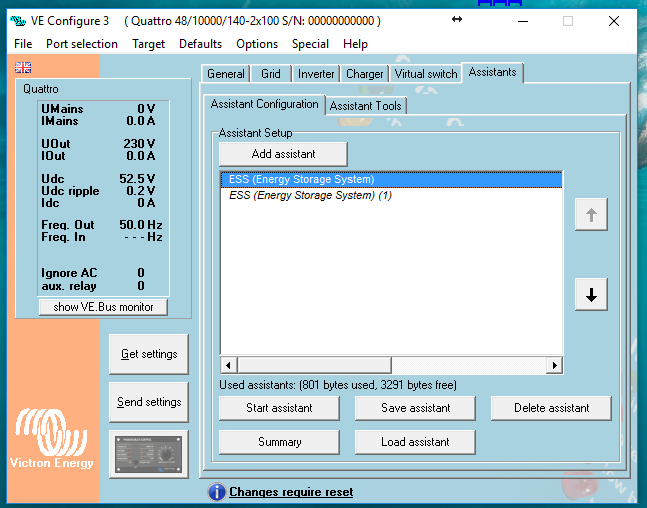Open the Options menu

click(x=257, y=44)
